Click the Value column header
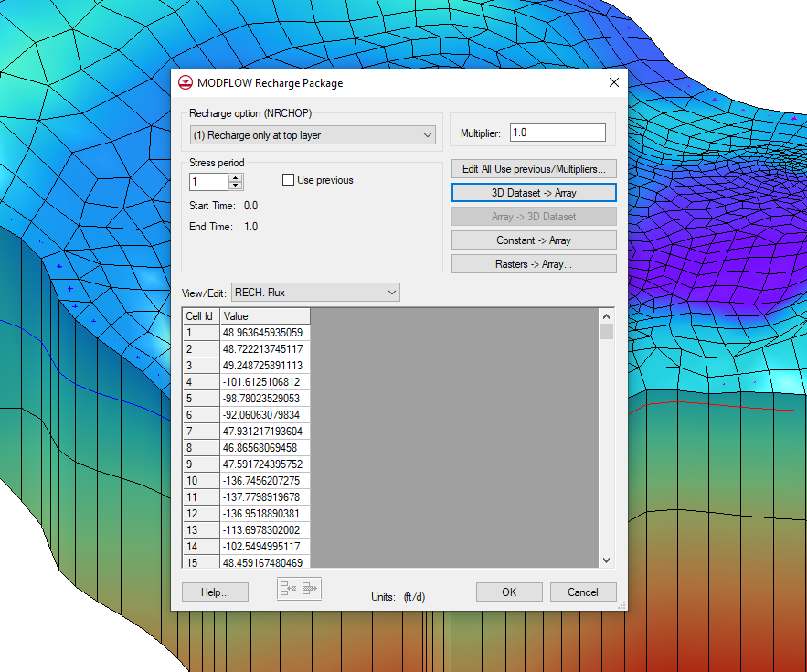The image size is (807, 672). [x=265, y=315]
